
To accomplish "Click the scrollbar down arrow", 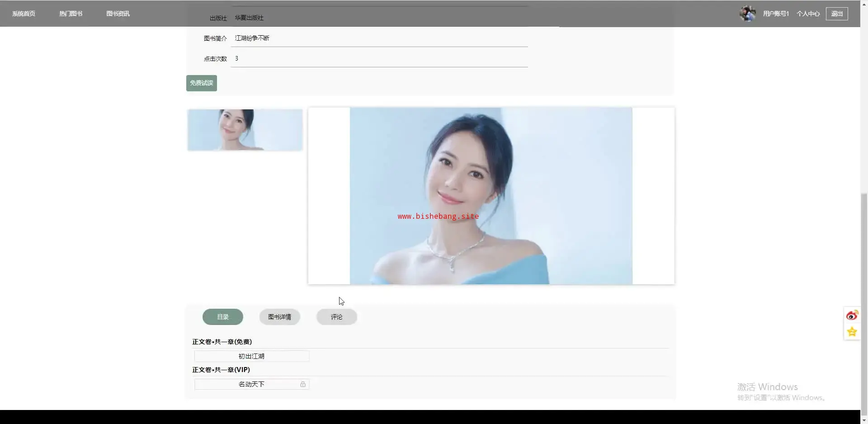I will [x=864, y=419].
